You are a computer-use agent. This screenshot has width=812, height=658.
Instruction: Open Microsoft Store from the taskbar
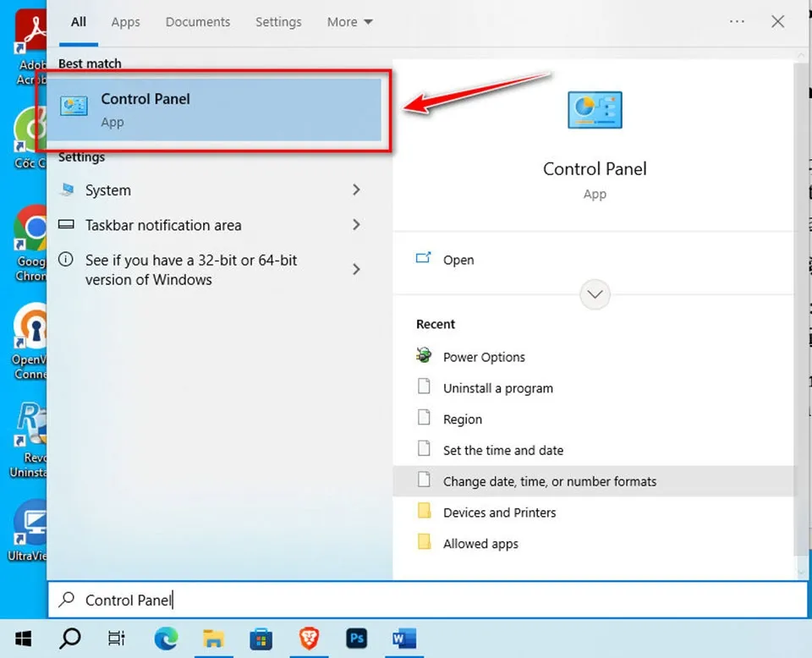[x=261, y=639]
